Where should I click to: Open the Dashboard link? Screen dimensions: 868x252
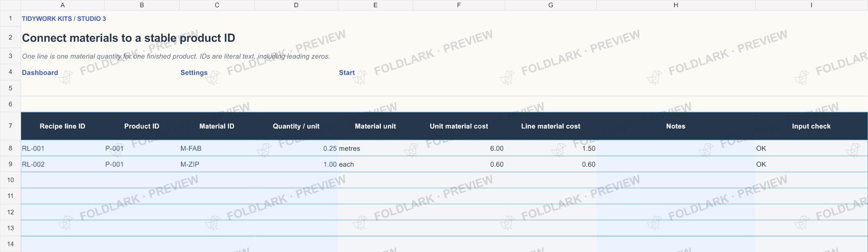click(40, 73)
